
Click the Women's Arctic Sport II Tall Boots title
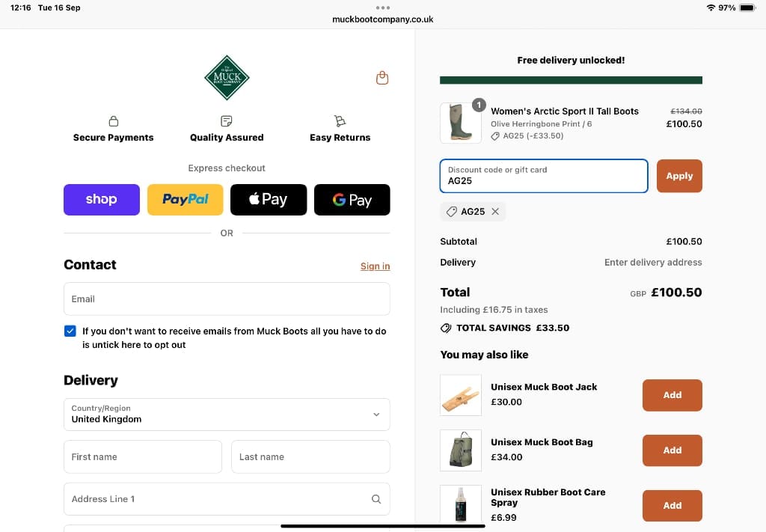[x=565, y=111]
